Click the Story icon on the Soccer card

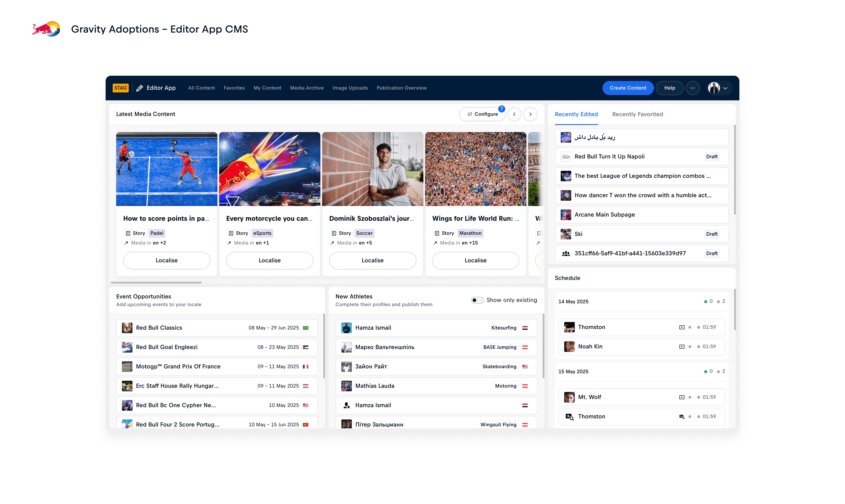click(334, 233)
